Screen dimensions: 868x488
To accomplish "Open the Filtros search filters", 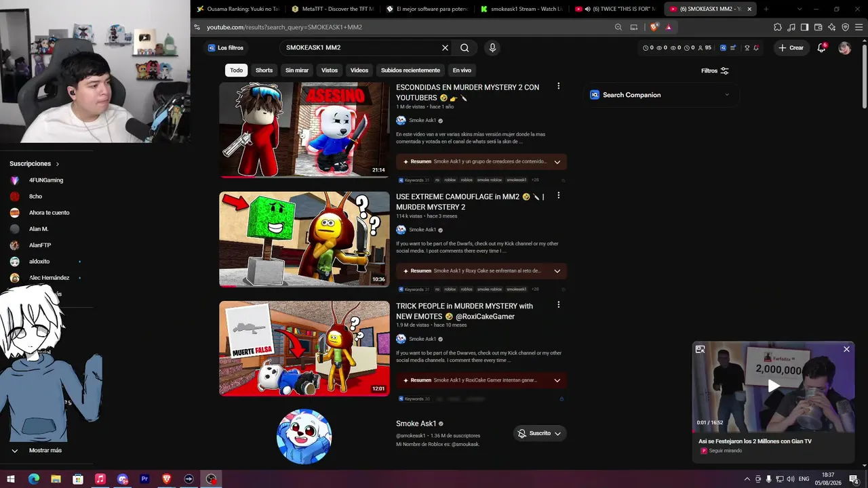I will click(715, 70).
